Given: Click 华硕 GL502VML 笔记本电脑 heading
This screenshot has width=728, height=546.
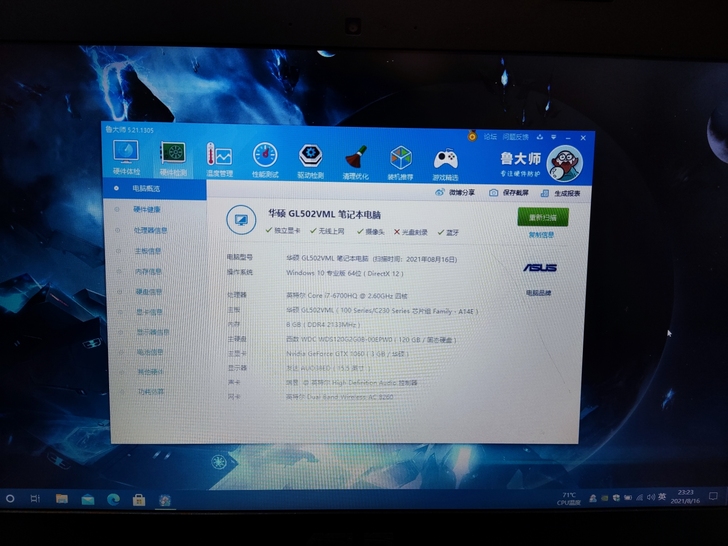Looking at the screenshot, I should click(324, 214).
